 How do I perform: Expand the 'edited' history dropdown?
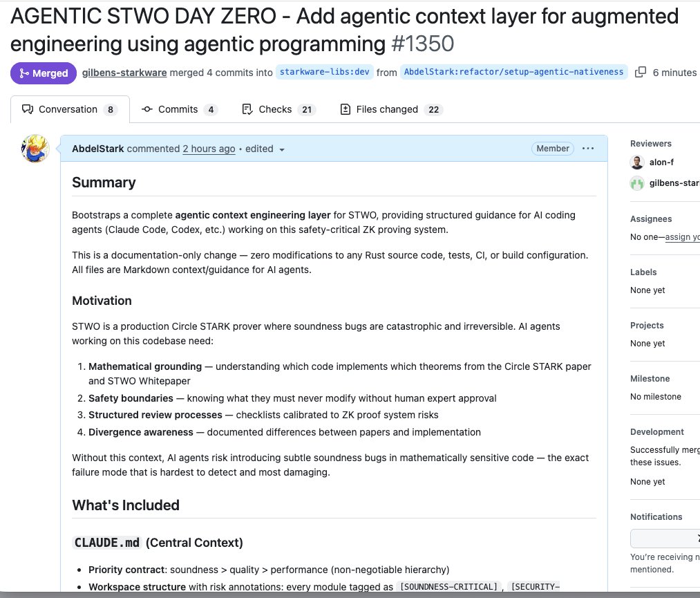265,149
